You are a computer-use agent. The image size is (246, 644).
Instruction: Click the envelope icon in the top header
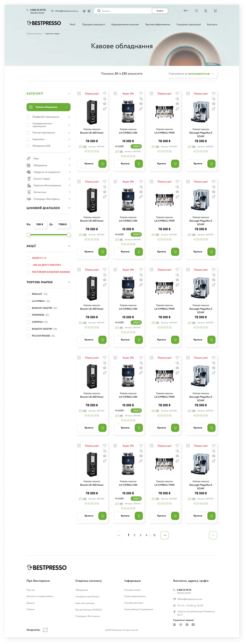52,11
